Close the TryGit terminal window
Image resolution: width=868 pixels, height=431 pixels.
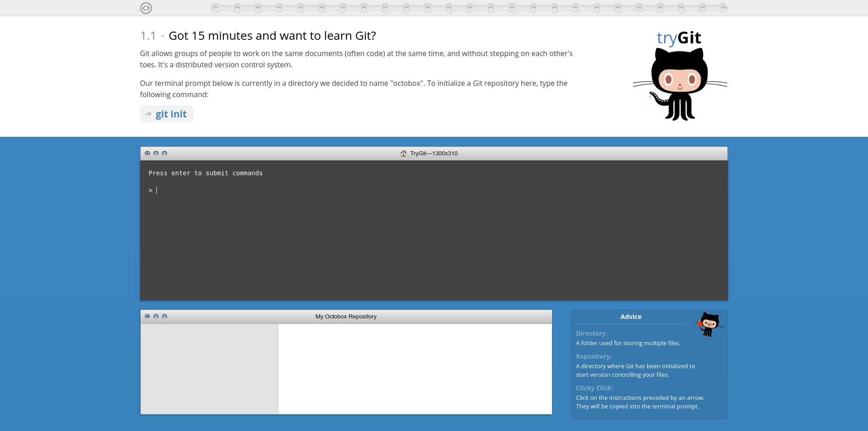147,154
